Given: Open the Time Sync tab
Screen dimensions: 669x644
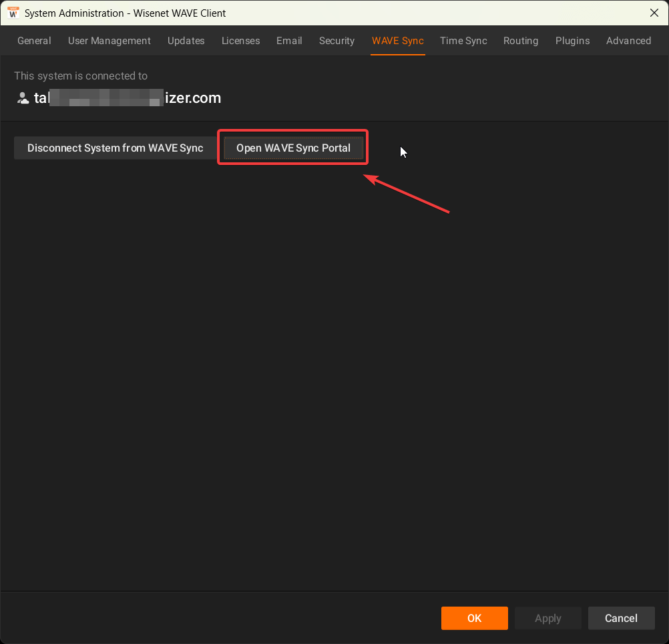Looking at the screenshot, I should click(x=463, y=41).
